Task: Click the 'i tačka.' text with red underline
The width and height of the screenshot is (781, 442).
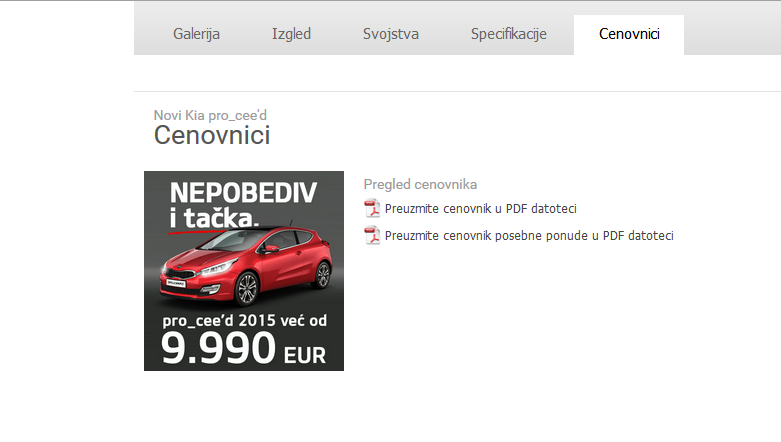Action: click(214, 218)
